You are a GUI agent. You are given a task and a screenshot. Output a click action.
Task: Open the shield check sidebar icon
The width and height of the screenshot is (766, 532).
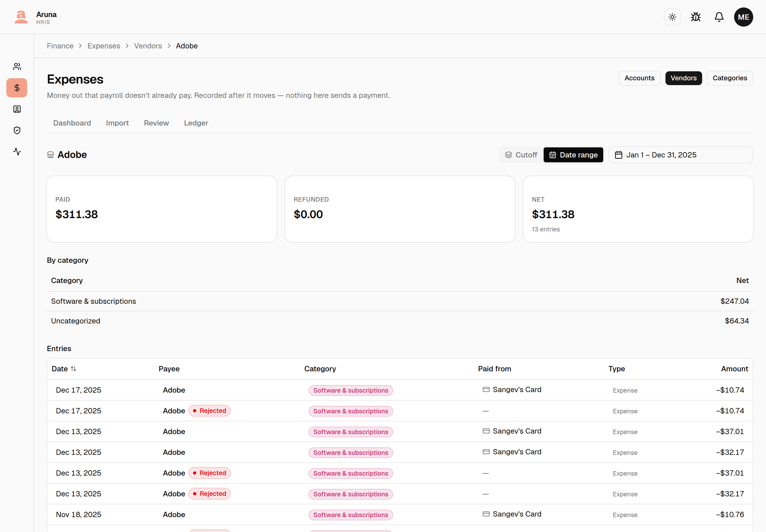pos(17,130)
